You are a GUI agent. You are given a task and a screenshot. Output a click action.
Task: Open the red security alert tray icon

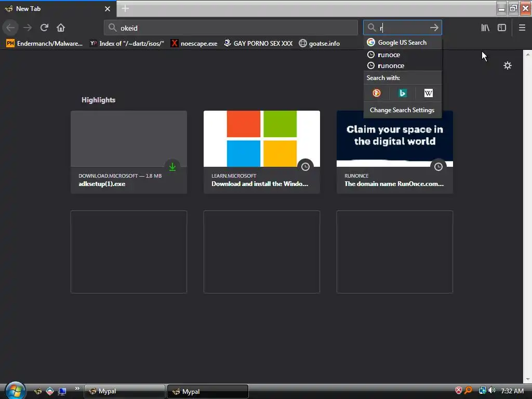(x=458, y=391)
